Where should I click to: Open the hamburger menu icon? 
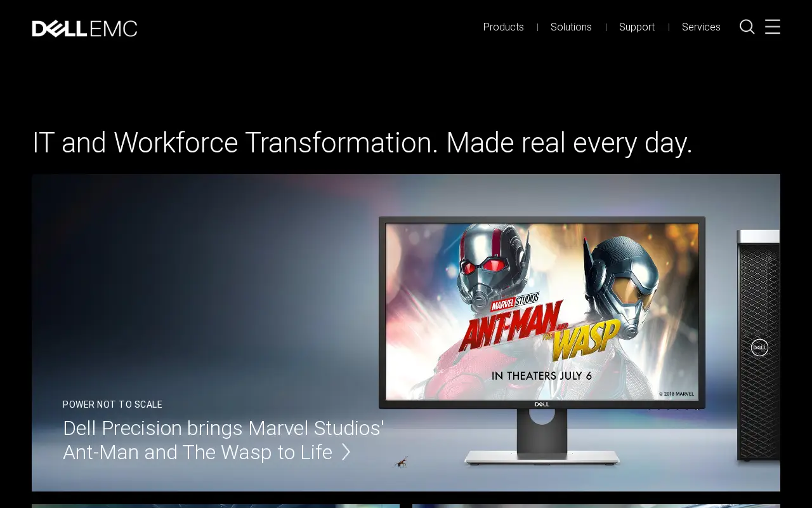[x=773, y=27]
